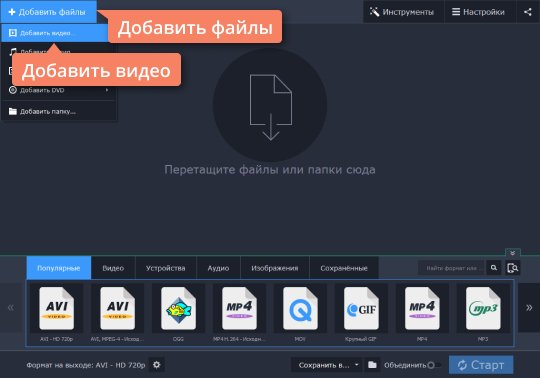Expand the 'Добавить DVD' submenu arrow

107,90
